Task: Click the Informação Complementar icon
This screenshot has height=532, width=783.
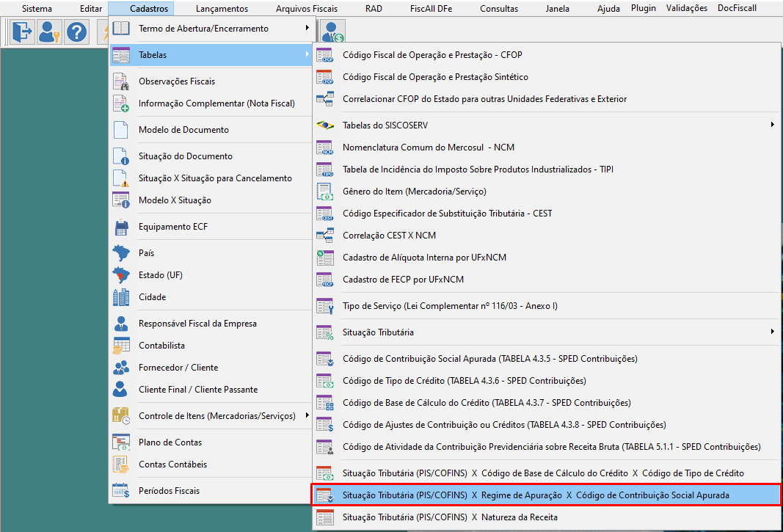Action: pyautogui.click(x=121, y=103)
